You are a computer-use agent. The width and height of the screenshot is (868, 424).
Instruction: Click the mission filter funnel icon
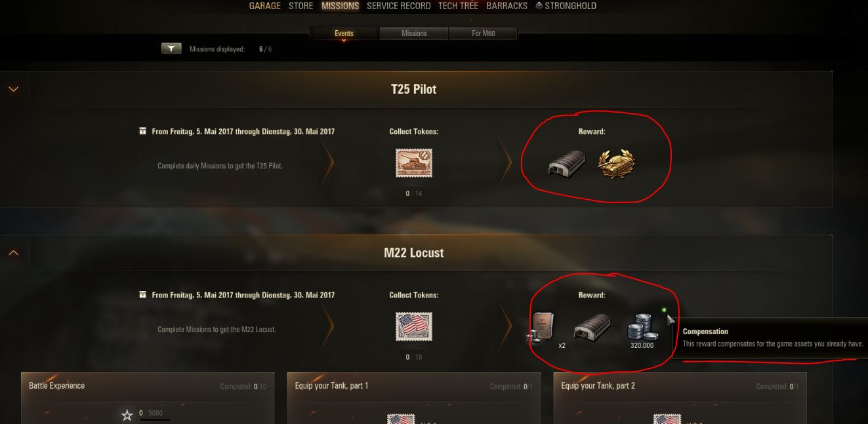(171, 48)
